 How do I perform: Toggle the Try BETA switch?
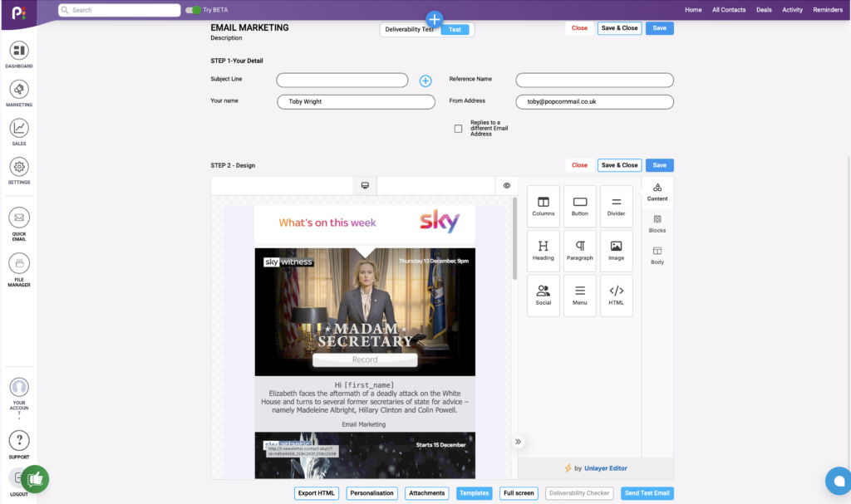[x=193, y=10]
